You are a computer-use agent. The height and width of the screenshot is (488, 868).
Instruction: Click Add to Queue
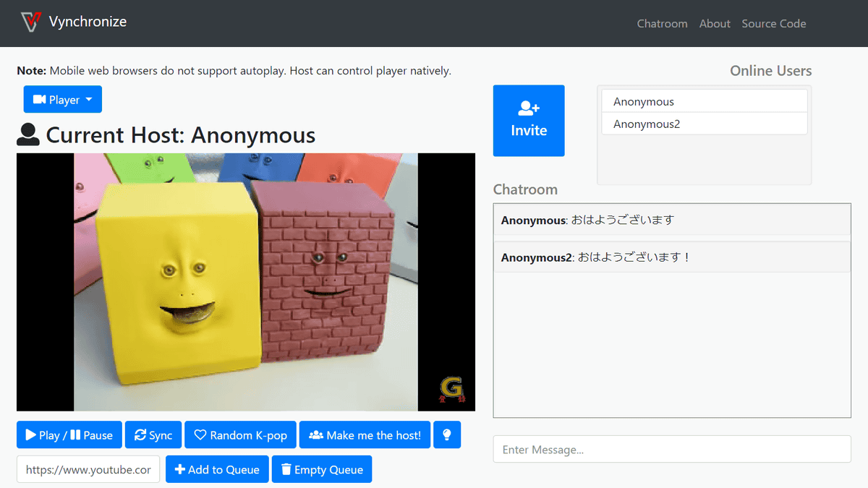(218, 469)
